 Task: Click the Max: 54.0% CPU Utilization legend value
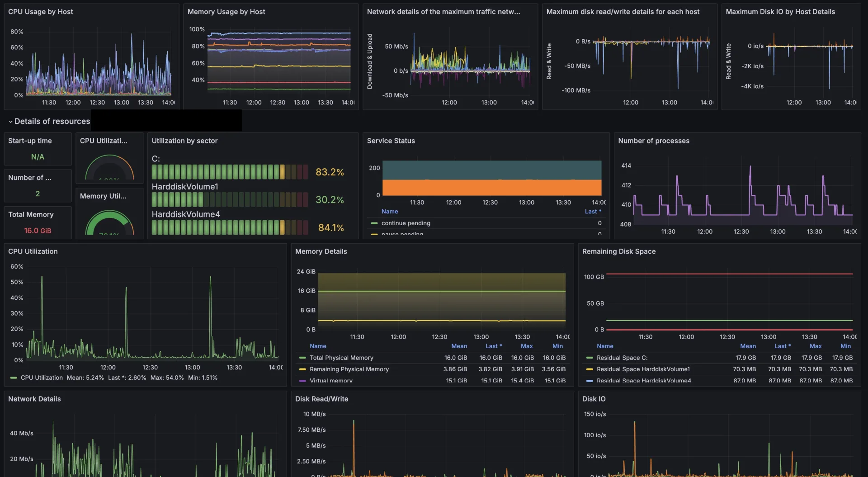167,378
